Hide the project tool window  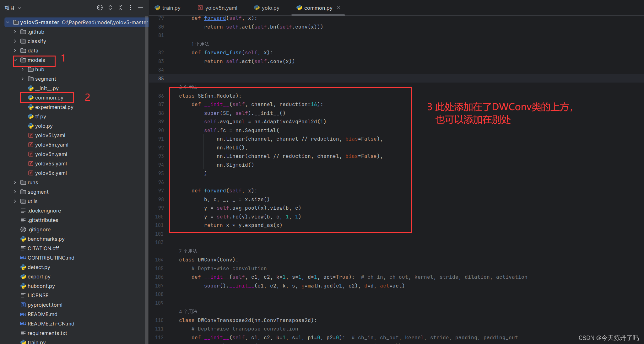pos(141,8)
